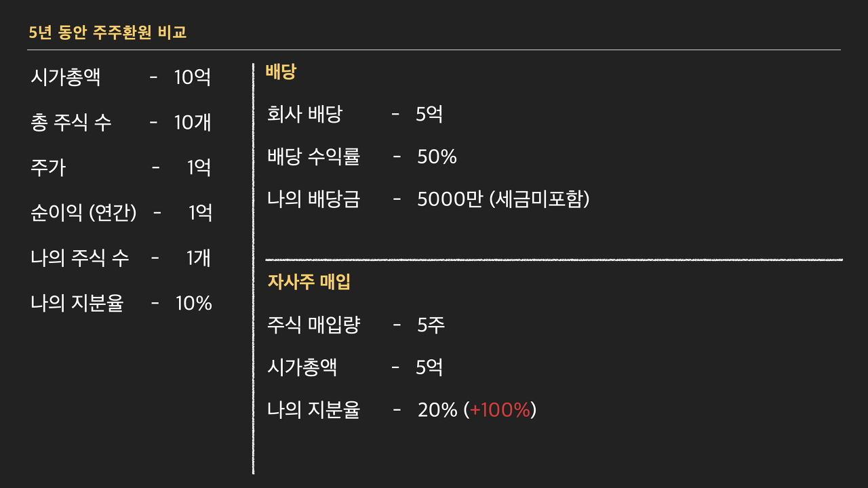Click the '회사 배당' label
Image resolution: width=868 pixels, height=488 pixels.
[x=304, y=114]
